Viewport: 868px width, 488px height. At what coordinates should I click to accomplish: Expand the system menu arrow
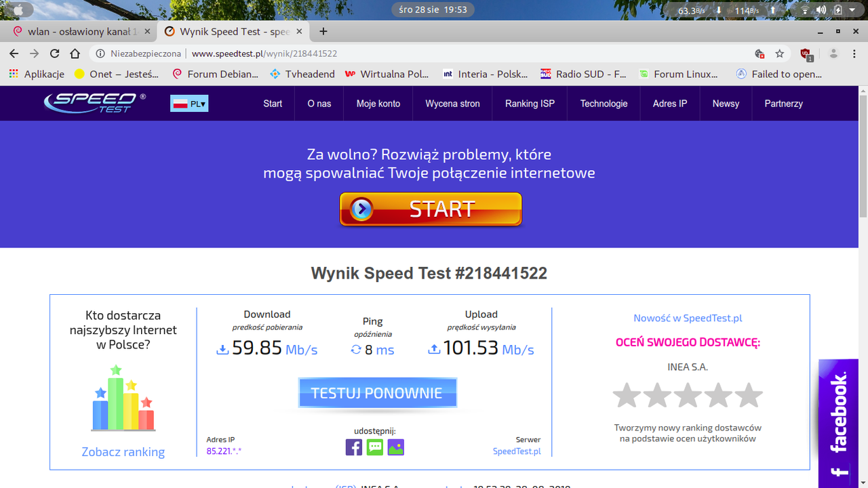tap(852, 10)
